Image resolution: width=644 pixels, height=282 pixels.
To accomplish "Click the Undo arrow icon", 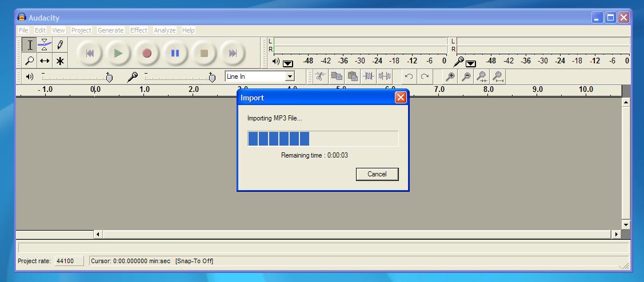I will [x=409, y=76].
